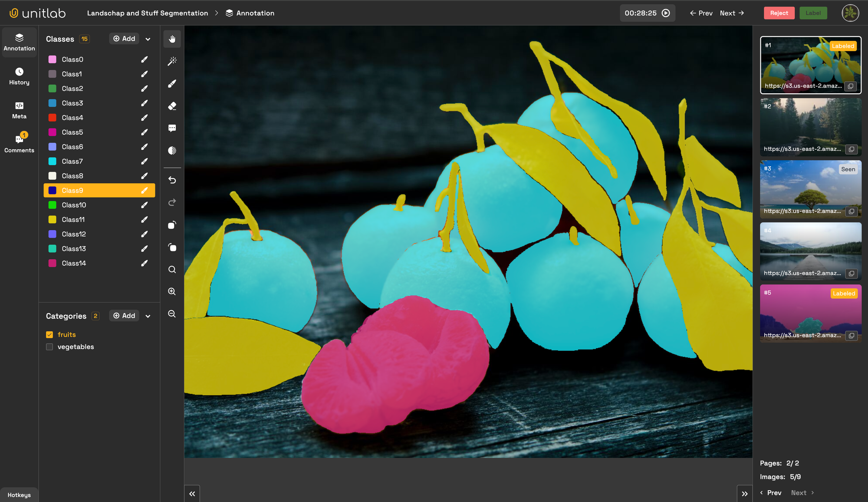Screen dimensions: 868x502
Task: Toggle the timer playback control
Action: 665,13
